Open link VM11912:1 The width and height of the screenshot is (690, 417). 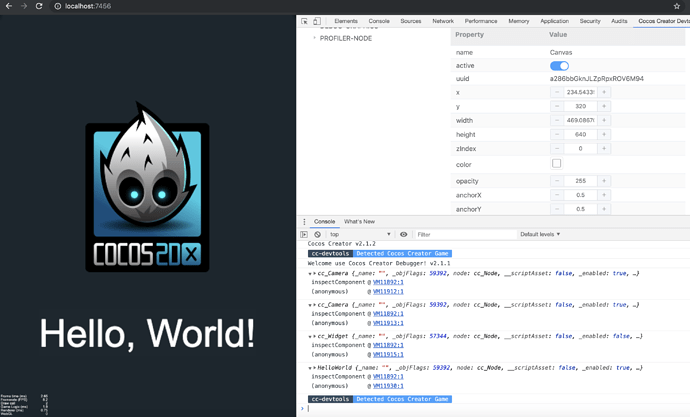(388, 292)
